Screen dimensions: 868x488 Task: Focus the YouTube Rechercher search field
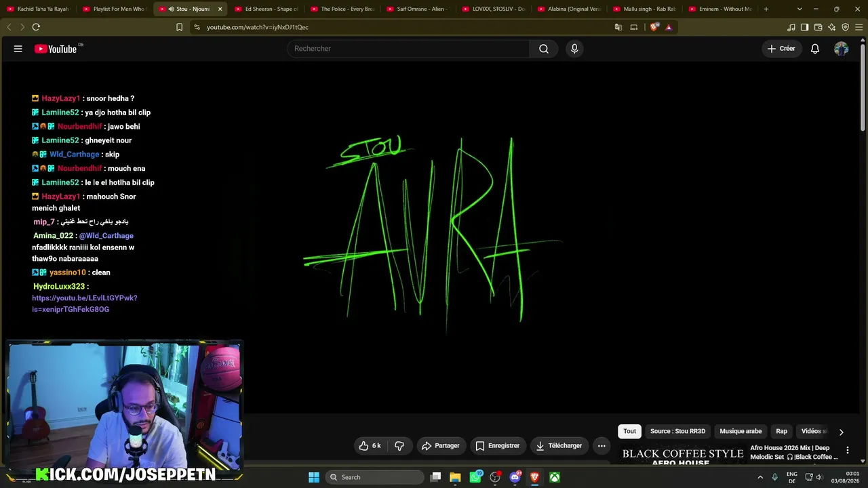click(x=409, y=49)
